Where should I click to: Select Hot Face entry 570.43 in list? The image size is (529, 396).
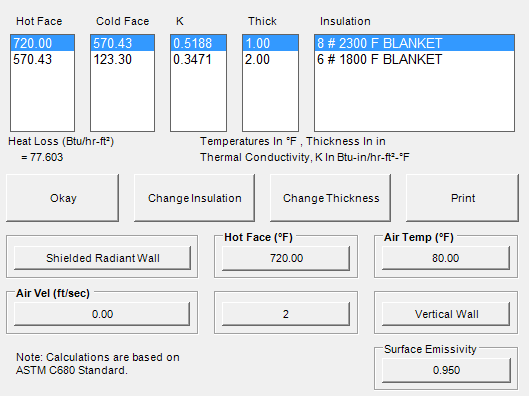(x=43, y=59)
